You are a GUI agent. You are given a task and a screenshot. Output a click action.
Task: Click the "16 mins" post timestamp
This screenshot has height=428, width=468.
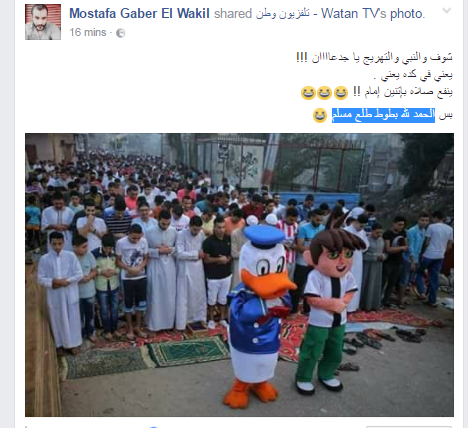point(88,32)
